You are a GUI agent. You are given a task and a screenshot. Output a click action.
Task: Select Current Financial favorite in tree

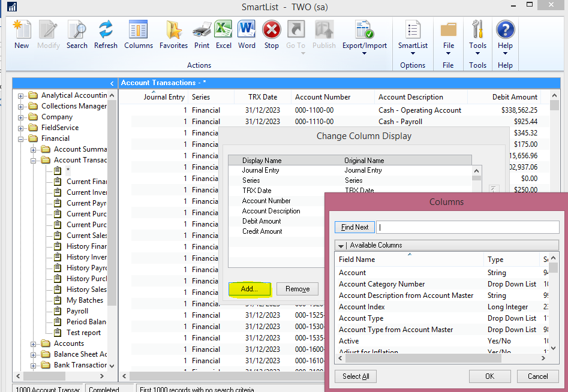pyautogui.click(x=86, y=182)
